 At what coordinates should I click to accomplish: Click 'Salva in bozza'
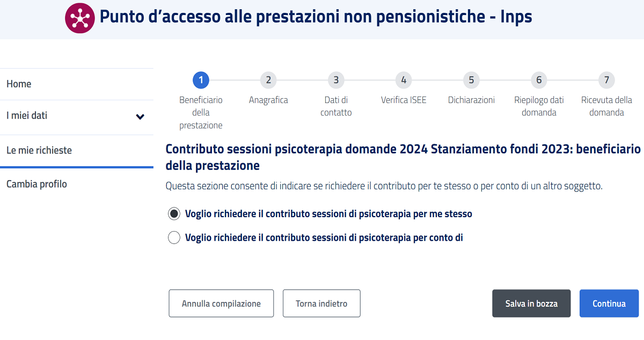(531, 303)
